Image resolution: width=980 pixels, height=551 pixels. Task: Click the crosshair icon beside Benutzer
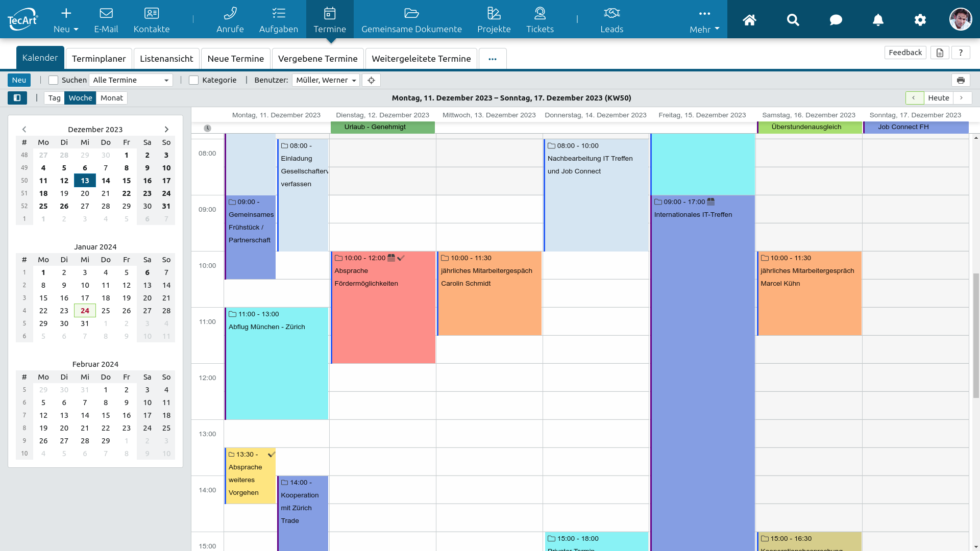coord(371,80)
